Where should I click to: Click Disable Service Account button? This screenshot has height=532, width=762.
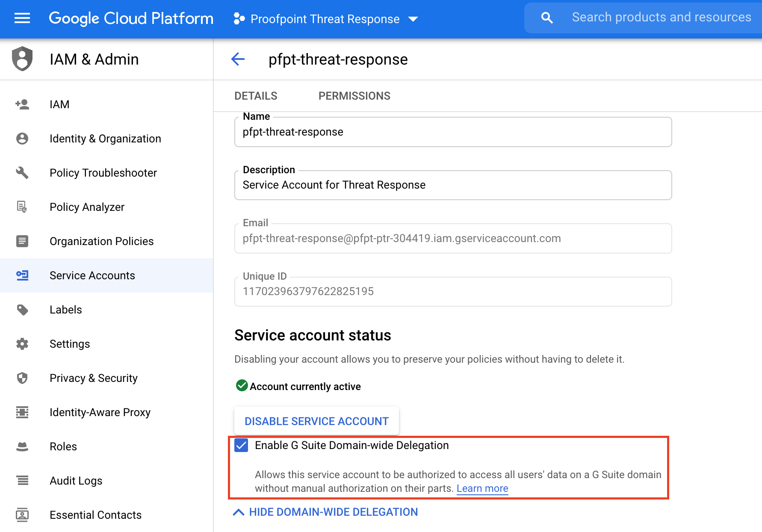pyautogui.click(x=316, y=421)
